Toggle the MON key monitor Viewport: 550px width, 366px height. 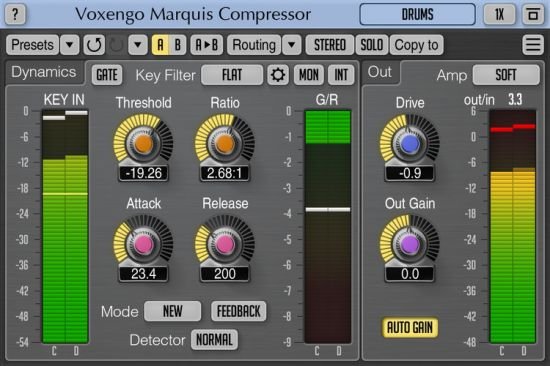309,75
